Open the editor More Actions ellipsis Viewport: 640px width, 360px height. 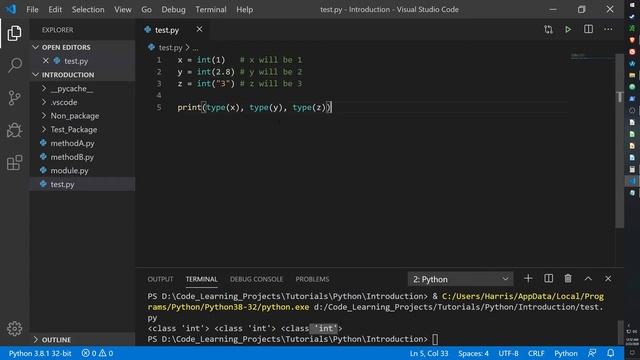pos(608,29)
